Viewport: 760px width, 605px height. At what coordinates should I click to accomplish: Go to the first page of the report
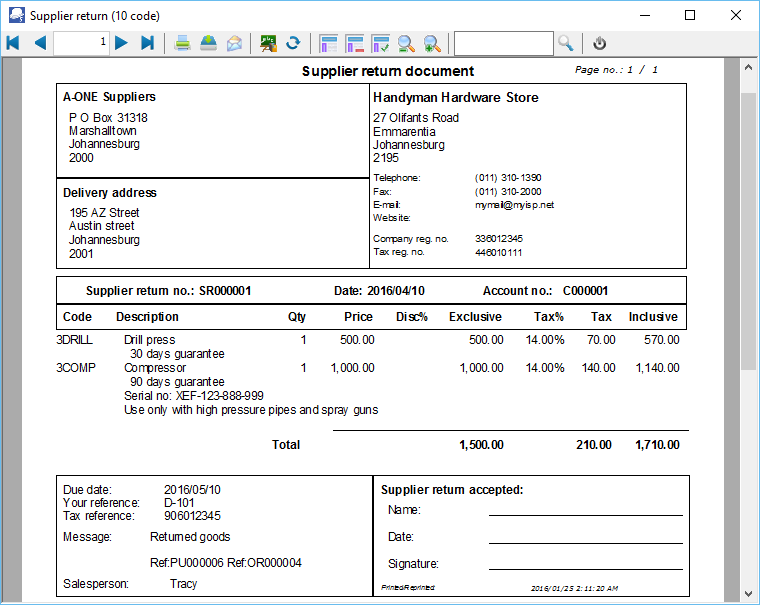[x=13, y=43]
